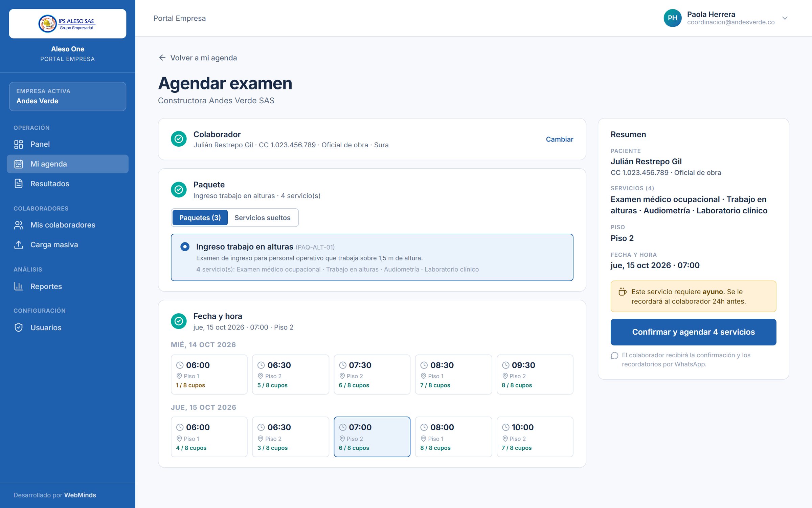Pick the 15 Oct 06:00 Piso 1 slot with 4/8 cupos
The height and width of the screenshot is (508, 812).
click(x=209, y=437)
